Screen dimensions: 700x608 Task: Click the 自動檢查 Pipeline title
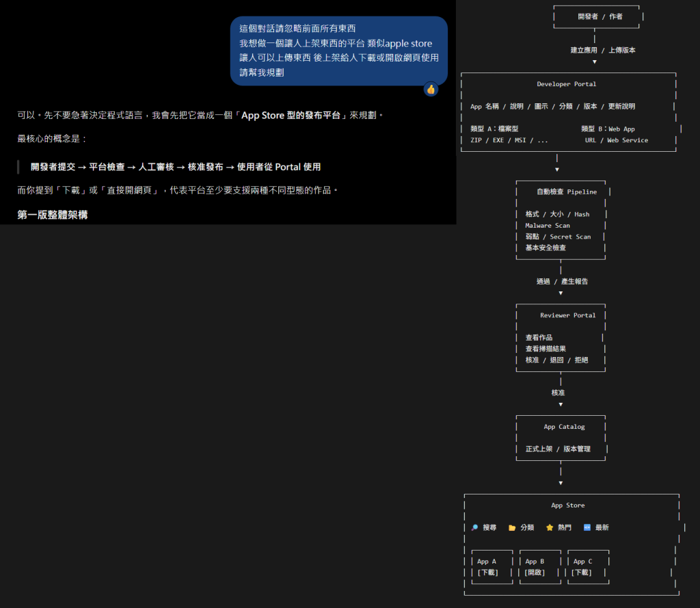tap(567, 191)
